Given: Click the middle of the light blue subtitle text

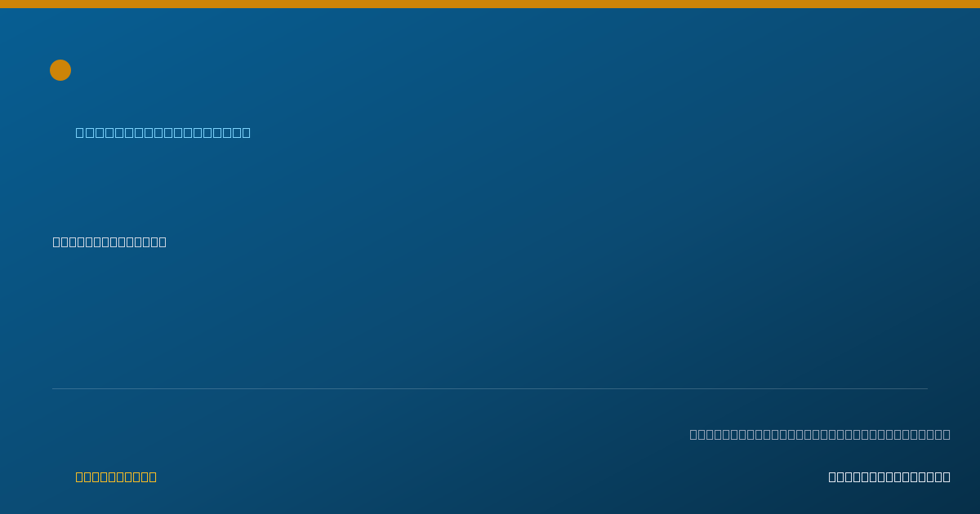Looking at the screenshot, I should pos(163,132).
